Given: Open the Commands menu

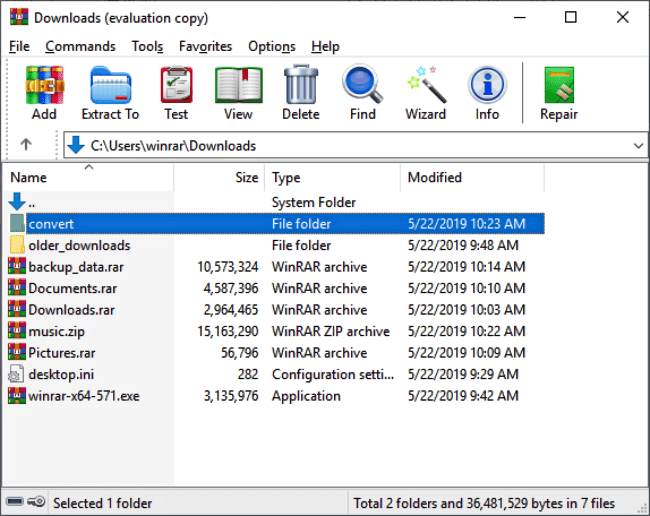Looking at the screenshot, I should (80, 46).
